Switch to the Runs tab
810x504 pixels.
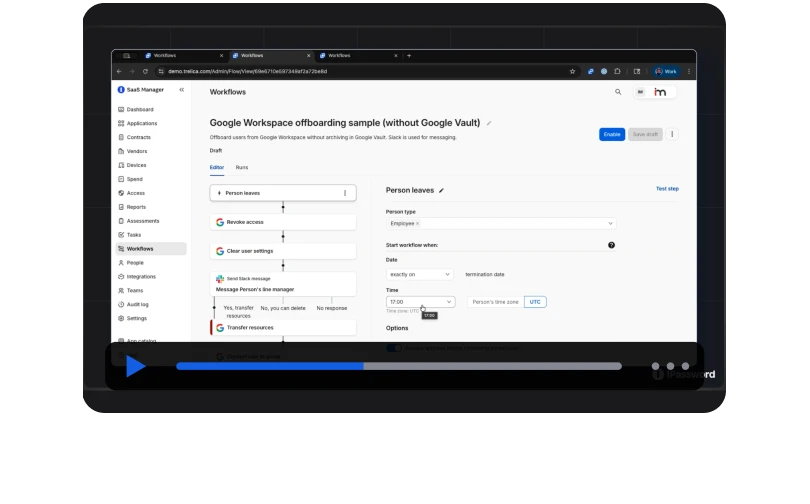click(x=242, y=167)
